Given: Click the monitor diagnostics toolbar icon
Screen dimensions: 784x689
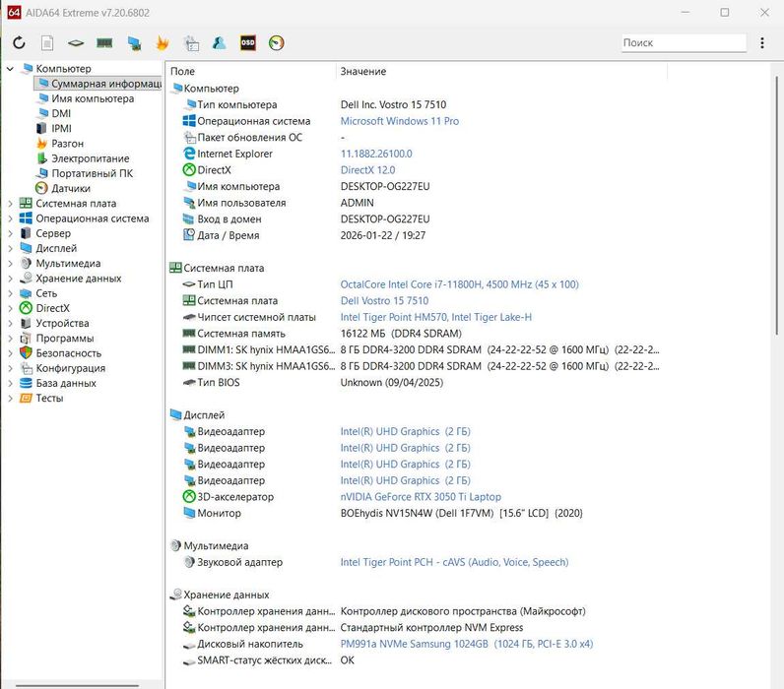Looking at the screenshot, I should coord(134,43).
